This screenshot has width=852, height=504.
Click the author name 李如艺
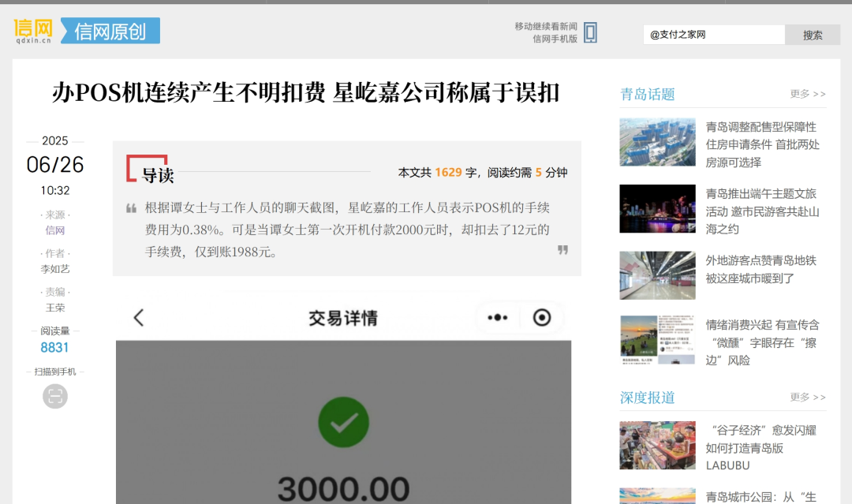55,269
